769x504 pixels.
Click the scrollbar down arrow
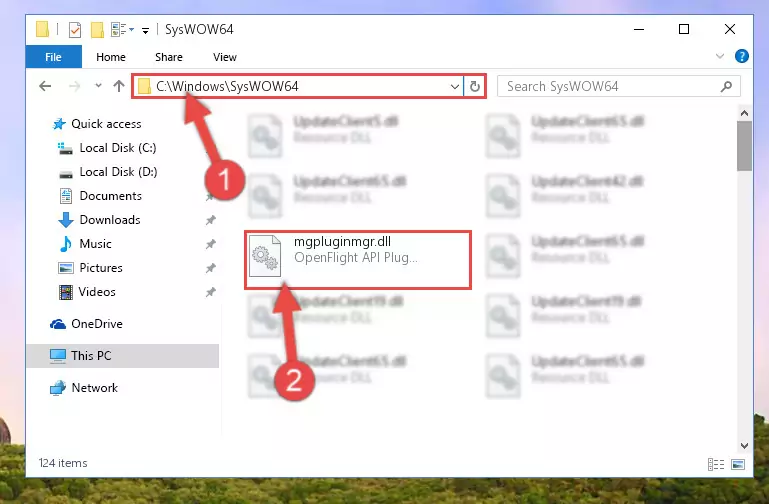tap(744, 446)
